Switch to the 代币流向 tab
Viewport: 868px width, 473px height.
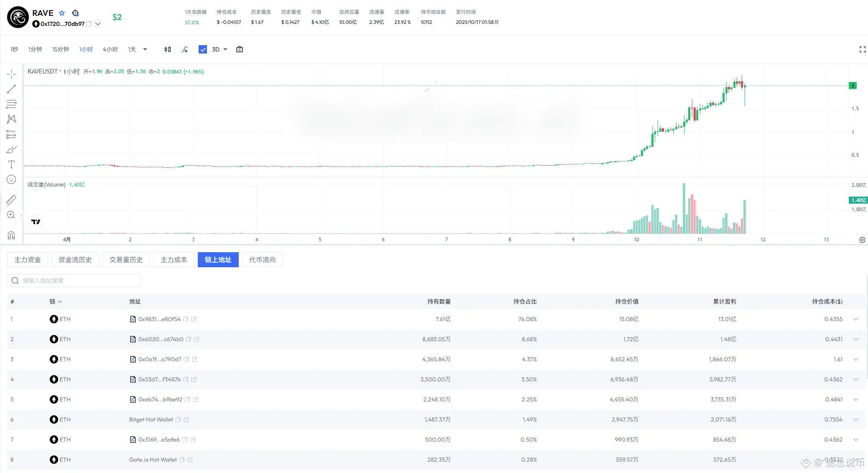[262, 260]
